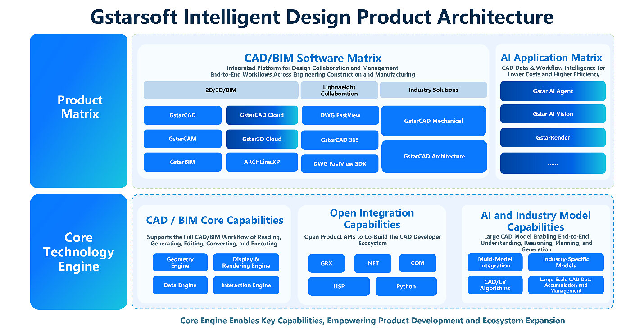Select the GRX API block
The image size is (644, 330).
click(327, 263)
